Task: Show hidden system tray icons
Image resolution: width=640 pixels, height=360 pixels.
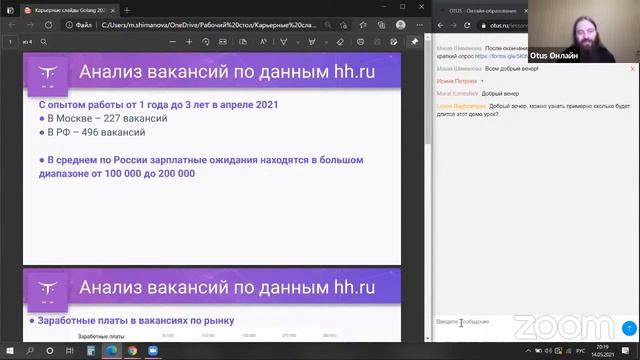Action: click(x=528, y=351)
